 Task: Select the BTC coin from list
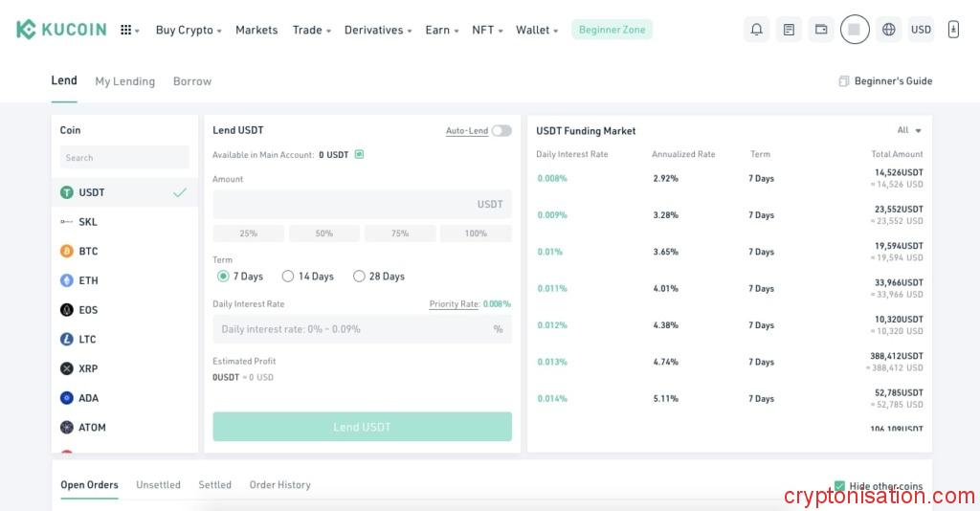coord(88,252)
